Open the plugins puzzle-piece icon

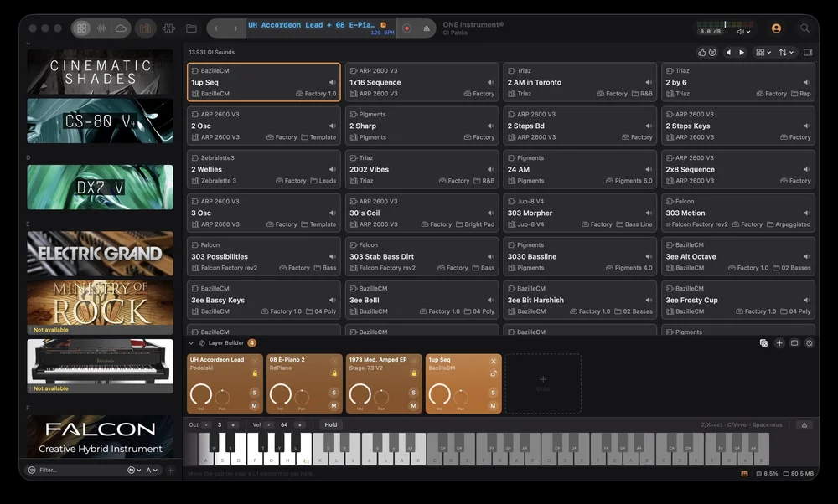point(169,28)
